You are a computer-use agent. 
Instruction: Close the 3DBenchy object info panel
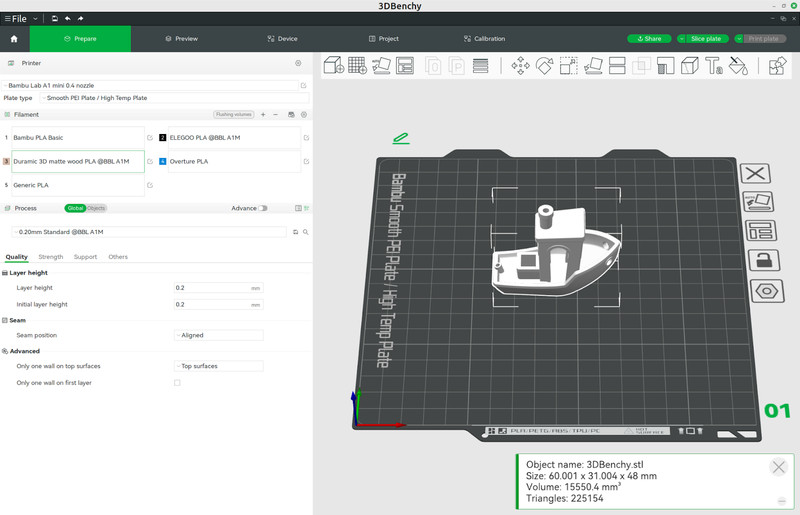[779, 467]
